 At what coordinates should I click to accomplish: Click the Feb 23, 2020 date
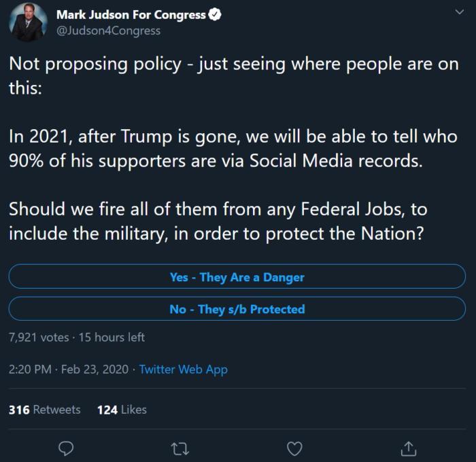95,370
